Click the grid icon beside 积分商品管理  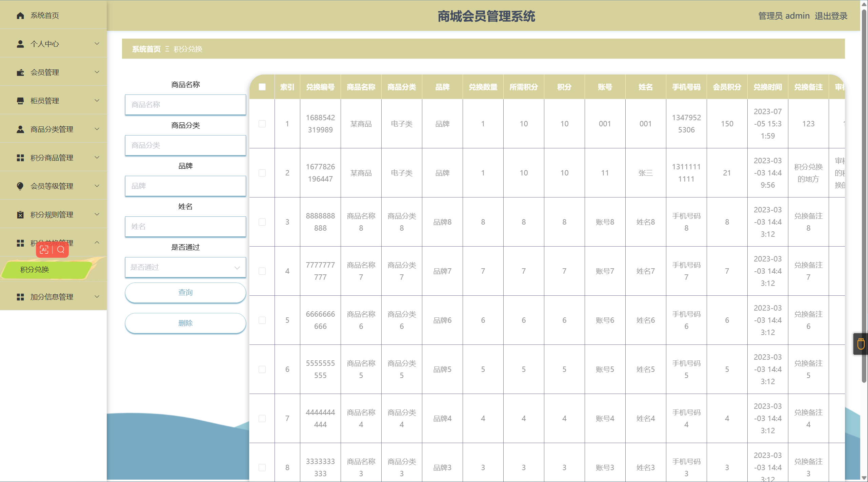[x=20, y=158]
